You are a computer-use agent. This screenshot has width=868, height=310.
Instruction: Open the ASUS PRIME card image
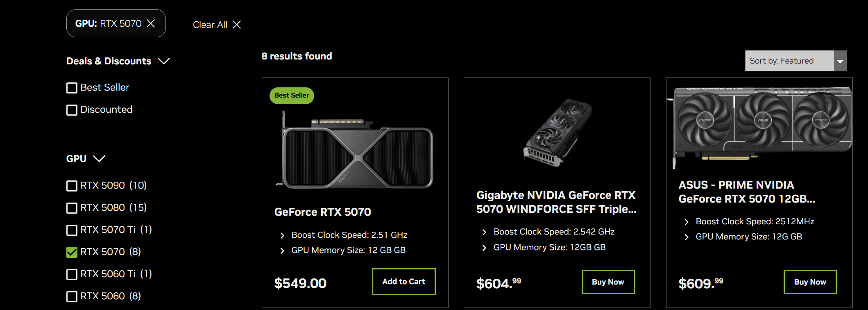[x=760, y=125]
